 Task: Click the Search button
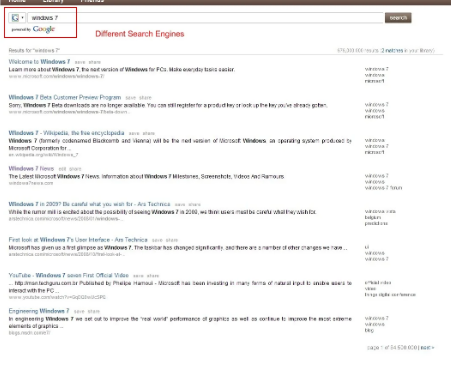(x=398, y=18)
